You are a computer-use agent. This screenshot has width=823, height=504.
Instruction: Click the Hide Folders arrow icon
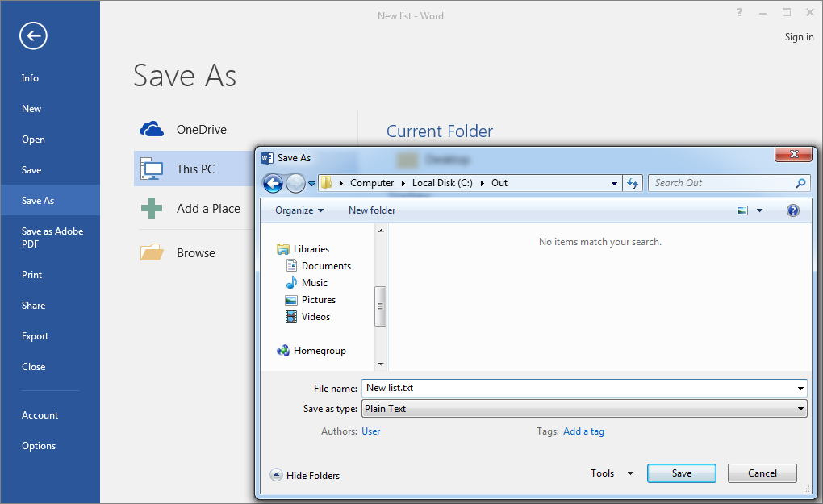pyautogui.click(x=276, y=475)
